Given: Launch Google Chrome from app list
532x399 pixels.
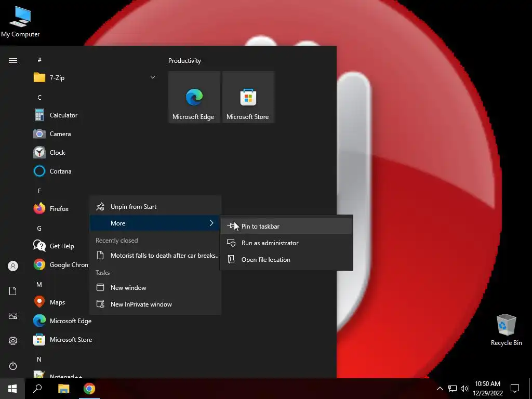Looking at the screenshot, I should [x=59, y=264].
